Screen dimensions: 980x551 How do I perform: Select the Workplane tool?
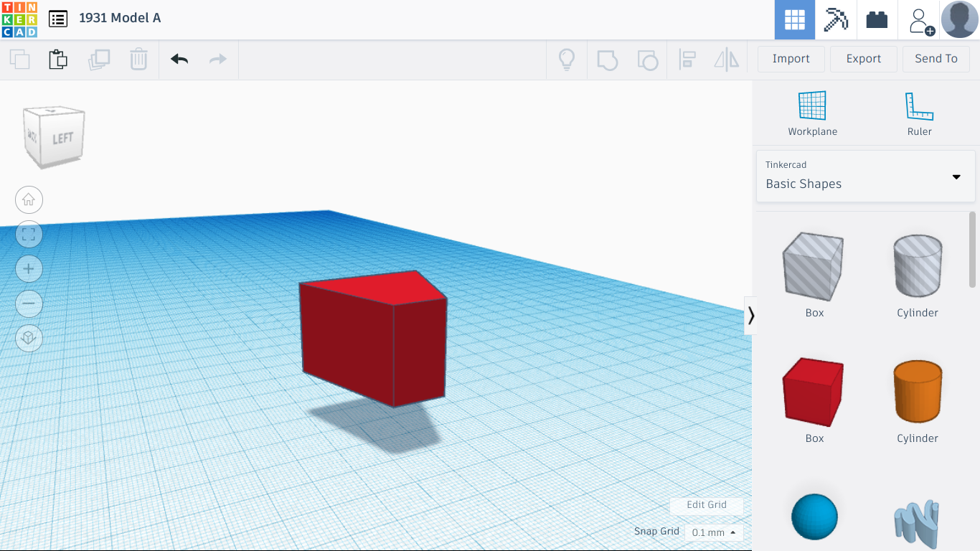(x=812, y=111)
